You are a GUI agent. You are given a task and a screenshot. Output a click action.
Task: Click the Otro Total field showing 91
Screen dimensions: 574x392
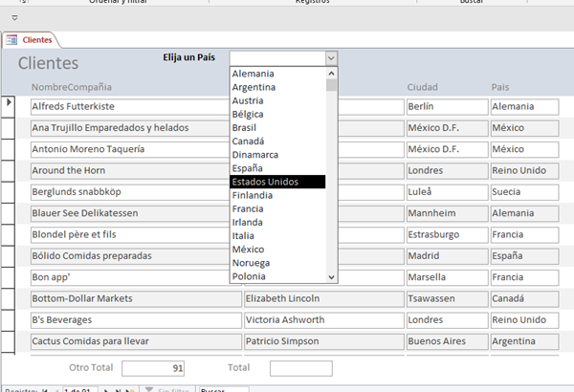click(155, 368)
